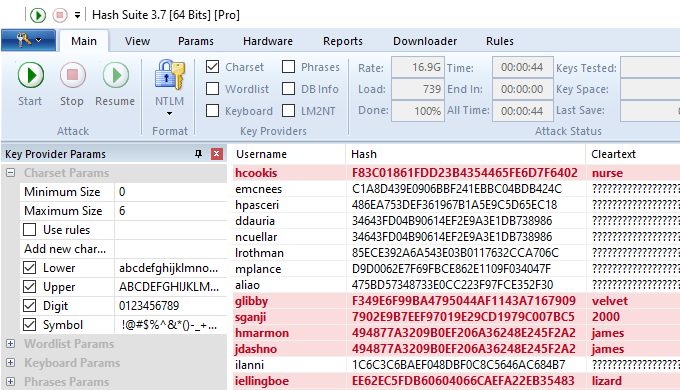
Task: Open the Reports ribbon tab
Action: pyautogui.click(x=343, y=41)
